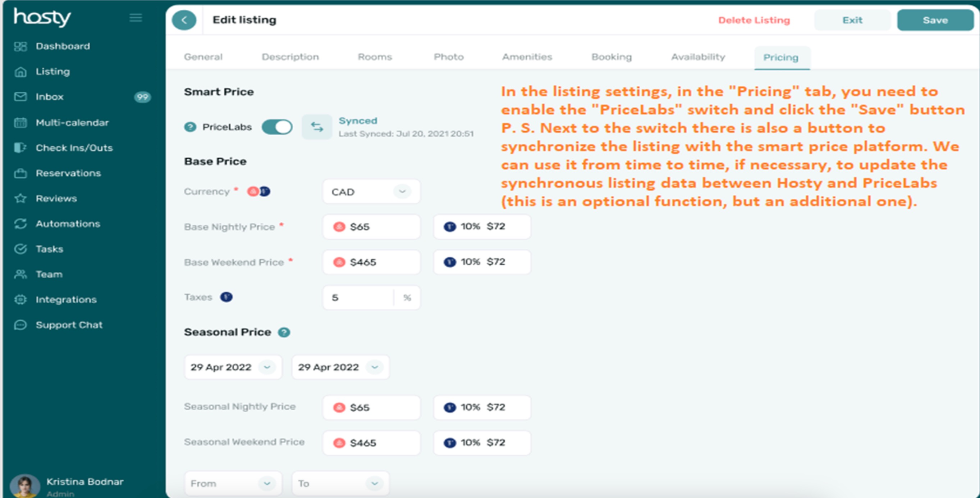Click the Team people icon
Image resolution: width=980 pixels, height=498 pixels.
20,274
